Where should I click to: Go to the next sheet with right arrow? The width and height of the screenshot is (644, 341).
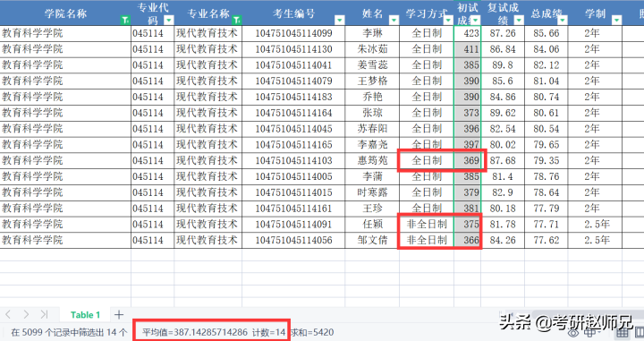coord(26,315)
